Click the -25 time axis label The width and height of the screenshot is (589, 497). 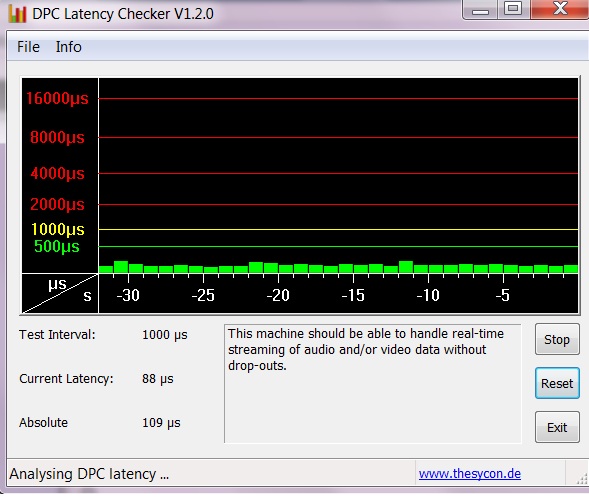(203, 295)
